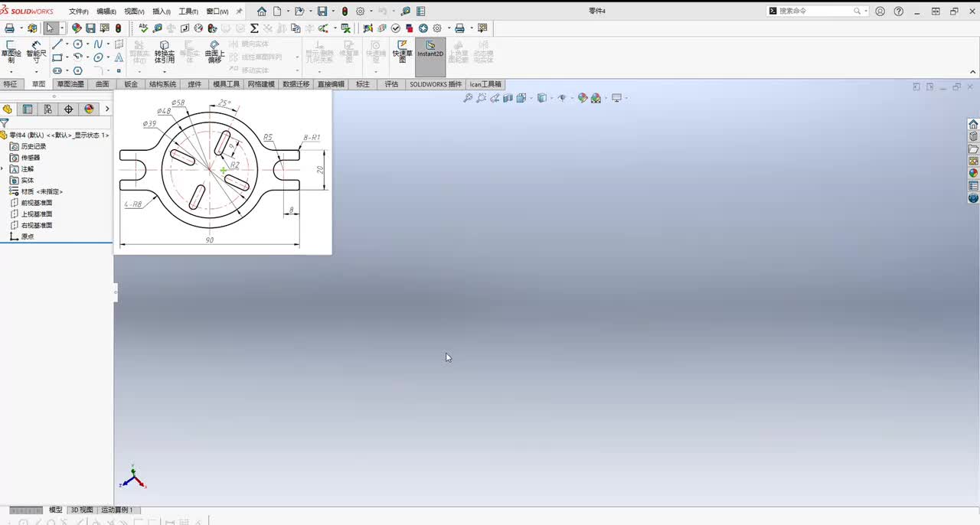The height and width of the screenshot is (525, 980).
Task: Switch to the 钣金 (Sheet Metal) ribbon tab
Action: tap(131, 84)
